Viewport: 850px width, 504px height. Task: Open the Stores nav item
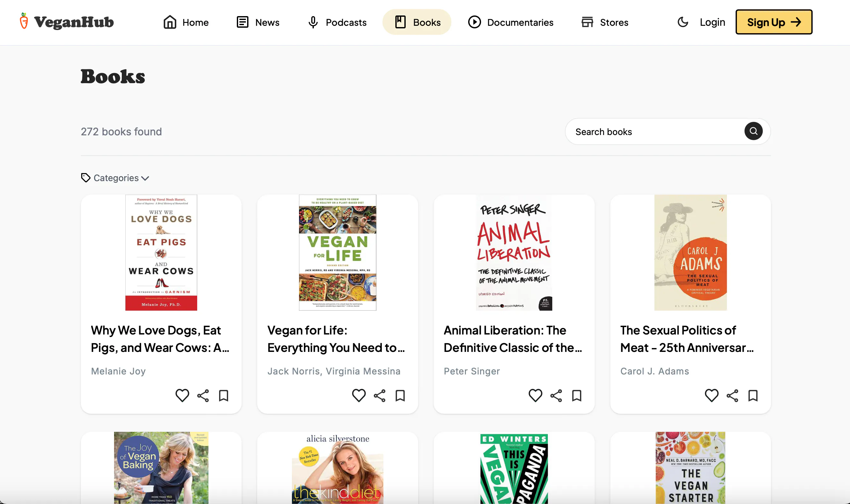[x=605, y=22]
